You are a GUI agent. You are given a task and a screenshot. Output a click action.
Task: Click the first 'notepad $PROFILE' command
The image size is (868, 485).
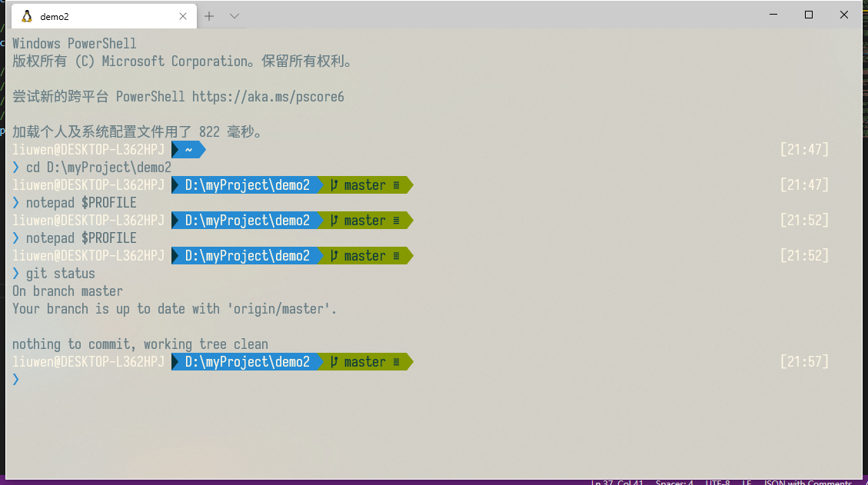[81, 203]
